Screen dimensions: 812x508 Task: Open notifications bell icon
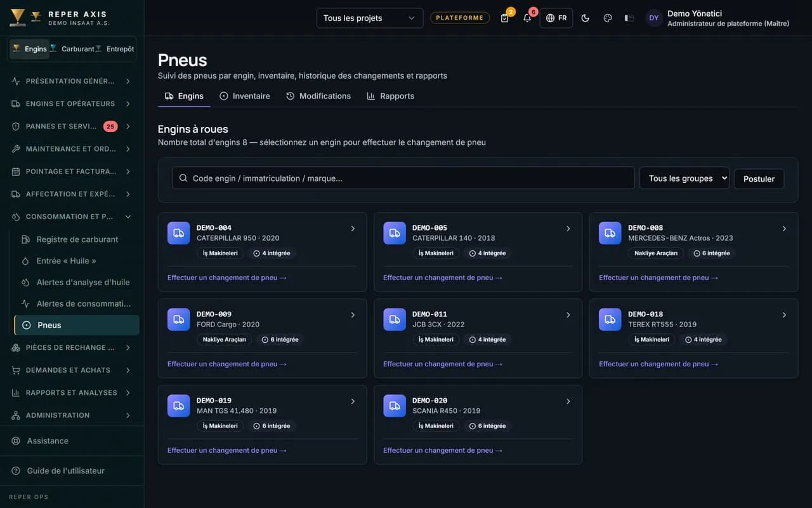[527, 18]
